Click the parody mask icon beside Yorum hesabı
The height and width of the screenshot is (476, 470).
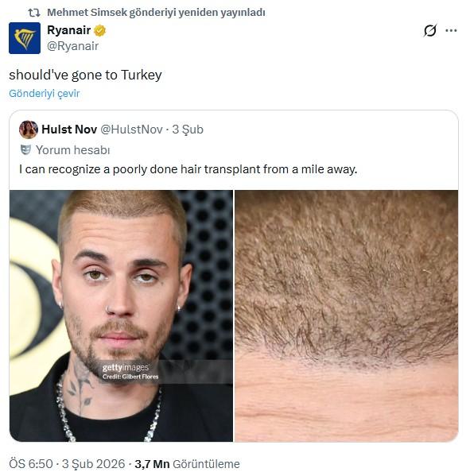(x=25, y=149)
